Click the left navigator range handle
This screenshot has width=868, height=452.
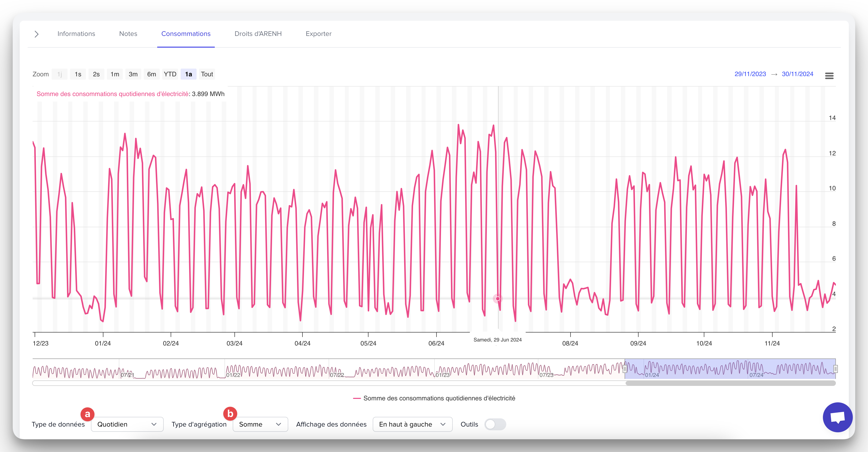[x=625, y=369]
